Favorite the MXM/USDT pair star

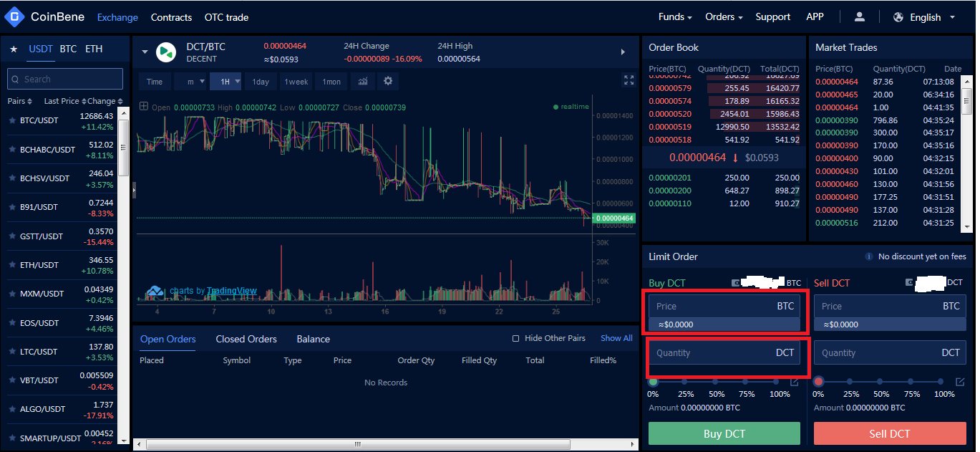pos(12,294)
